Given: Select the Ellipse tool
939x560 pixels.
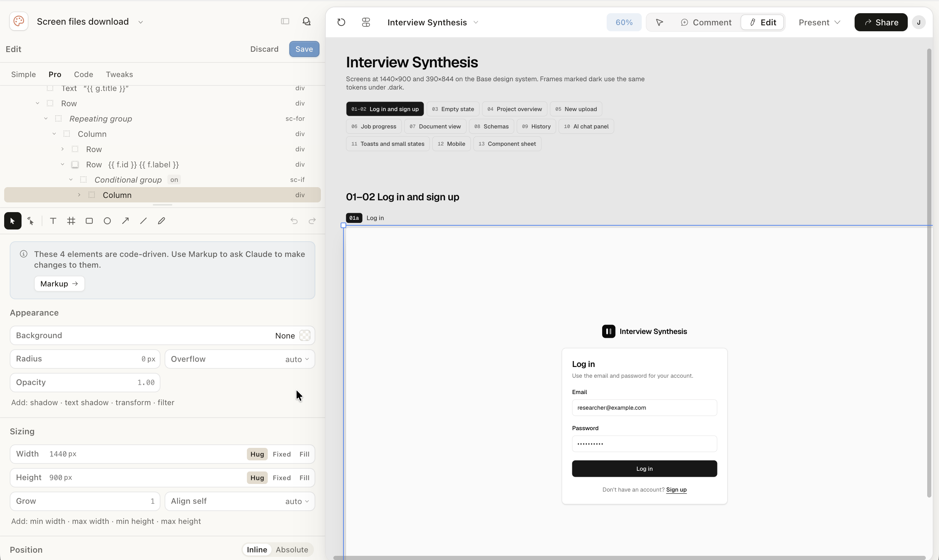Looking at the screenshot, I should (x=107, y=221).
